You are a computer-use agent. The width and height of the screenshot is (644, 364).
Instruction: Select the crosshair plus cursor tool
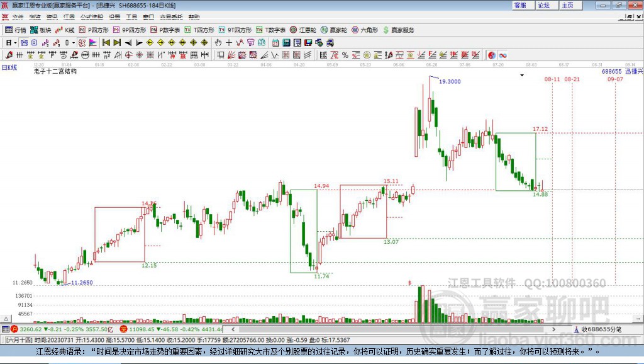229,43
